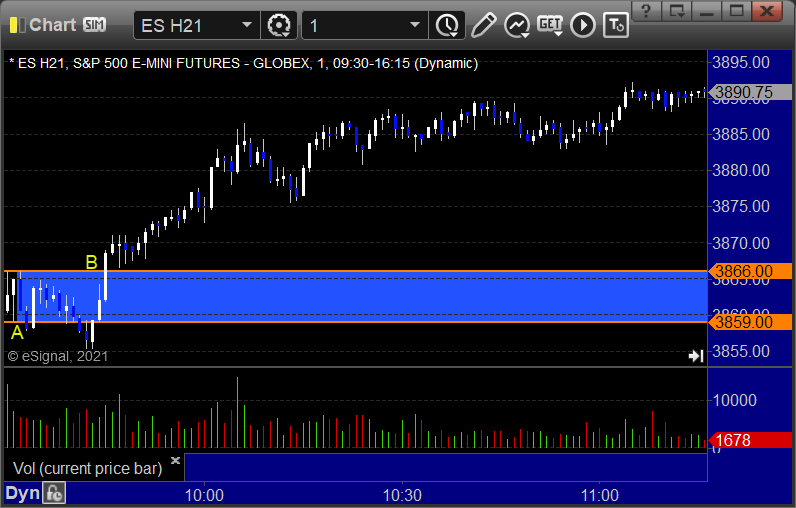
Task: Click the 3895.00 price axis label
Action: click(x=741, y=62)
